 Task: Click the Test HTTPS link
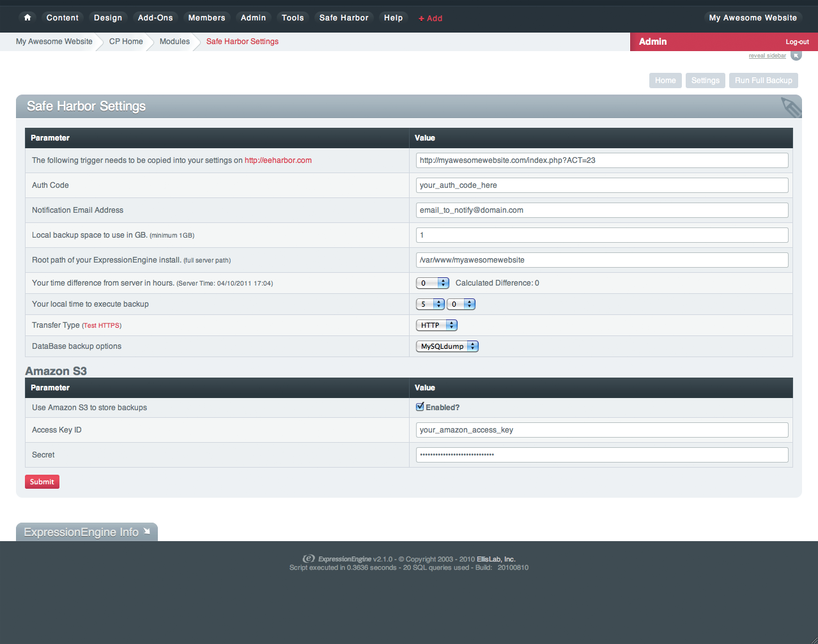[x=102, y=326]
